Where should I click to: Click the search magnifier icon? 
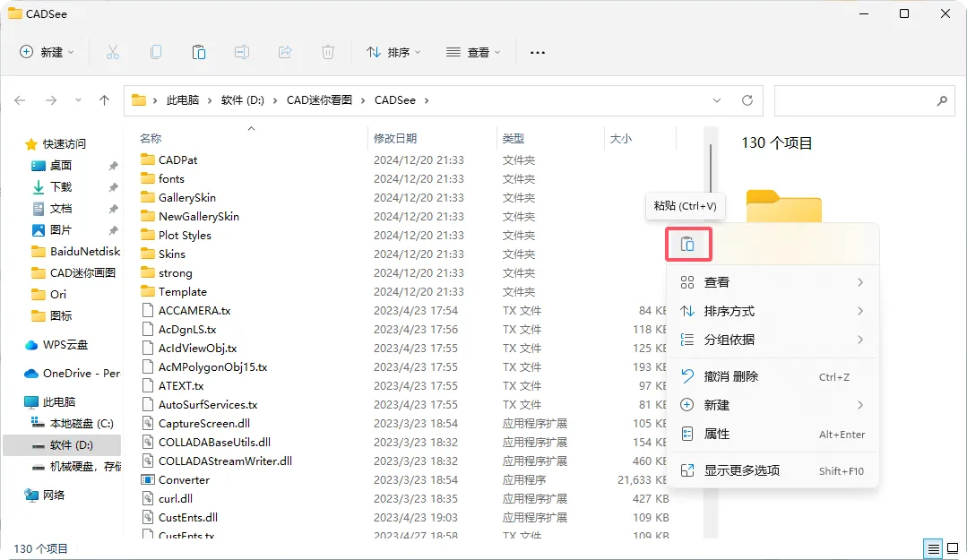pyautogui.click(x=942, y=100)
